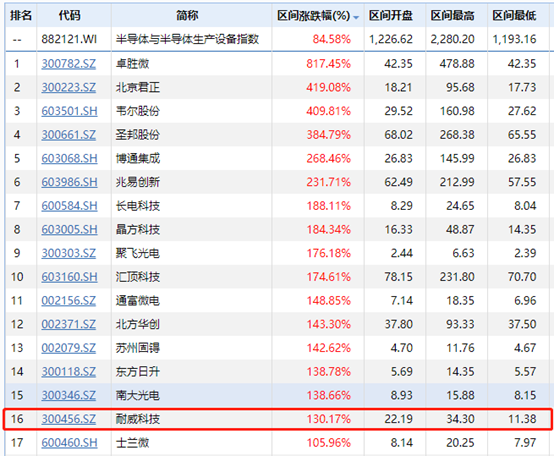Open stock code link 300223.SZ
Image resolution: width=554 pixels, height=456 pixels.
click(x=69, y=87)
